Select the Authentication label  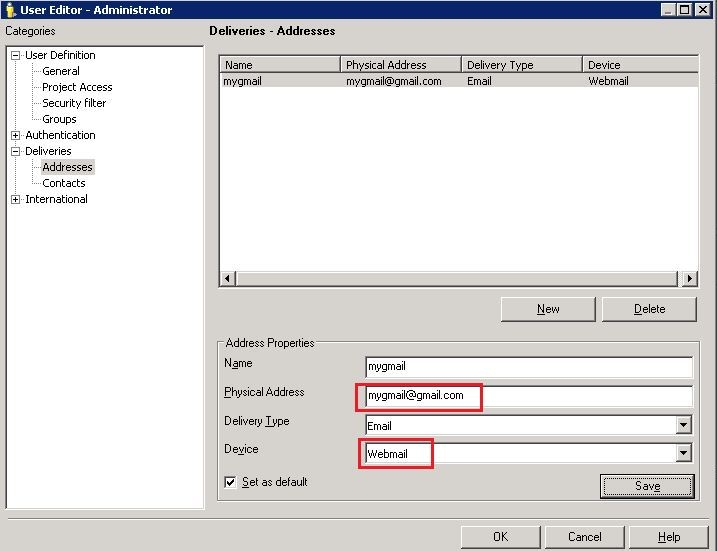pos(60,135)
